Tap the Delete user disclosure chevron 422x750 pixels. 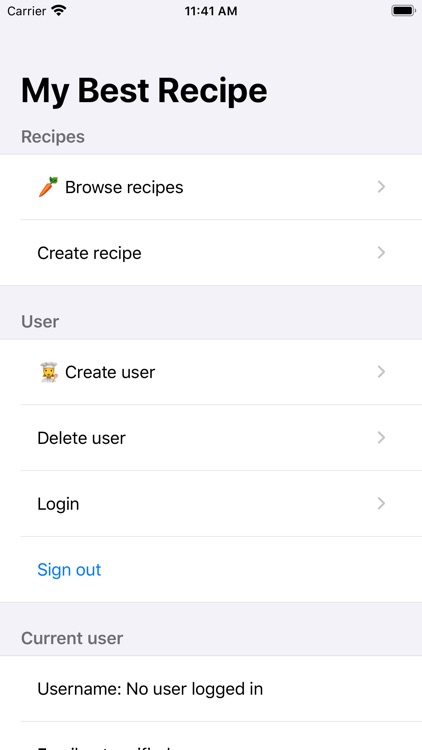click(381, 438)
